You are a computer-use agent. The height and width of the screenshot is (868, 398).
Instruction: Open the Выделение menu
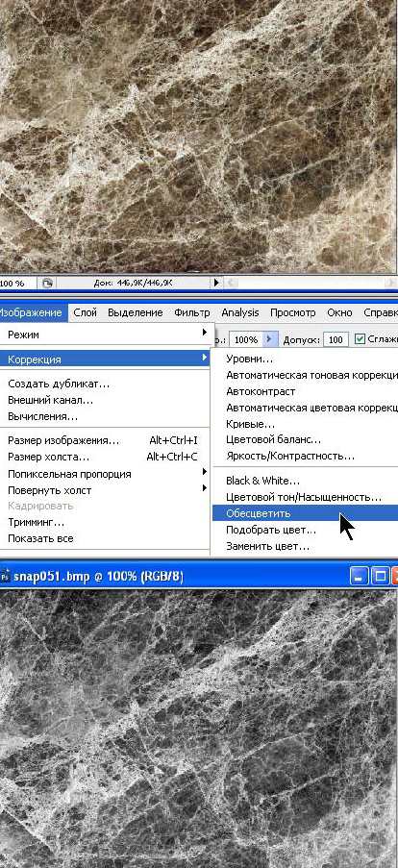click(x=135, y=312)
